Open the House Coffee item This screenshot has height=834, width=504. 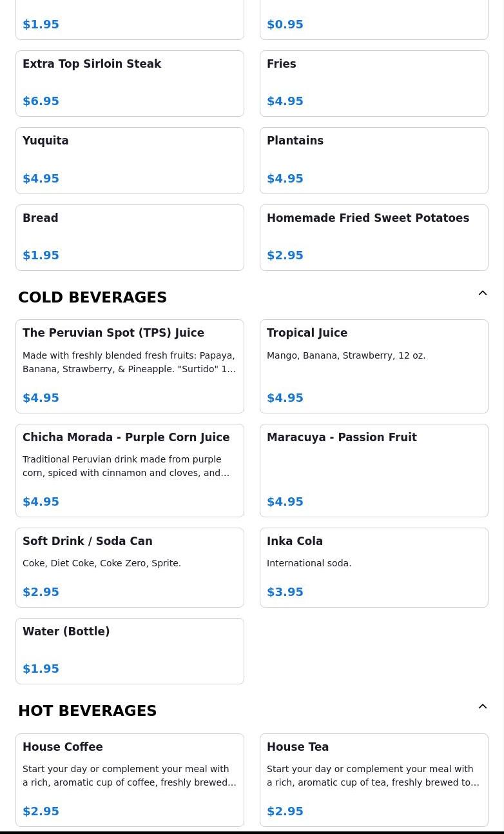click(130, 779)
